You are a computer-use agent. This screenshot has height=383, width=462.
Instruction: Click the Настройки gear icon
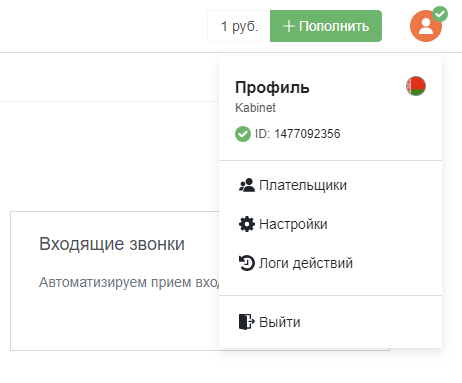pyautogui.click(x=247, y=224)
